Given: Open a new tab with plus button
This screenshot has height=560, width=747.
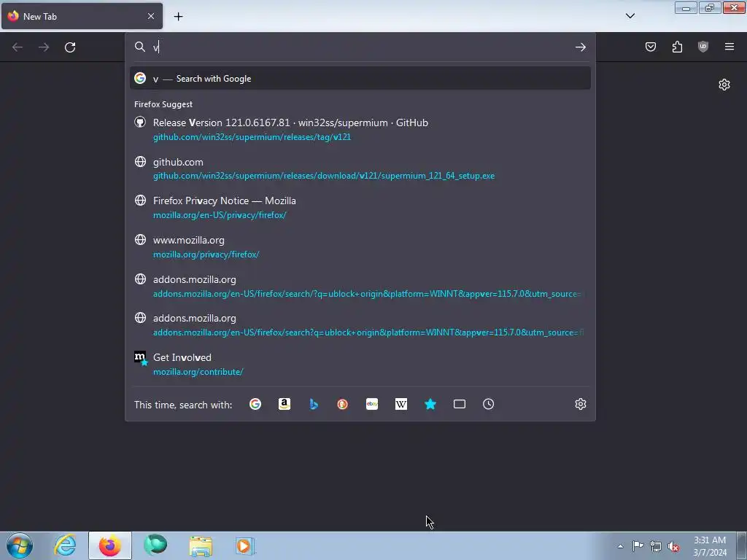Looking at the screenshot, I should (x=178, y=17).
